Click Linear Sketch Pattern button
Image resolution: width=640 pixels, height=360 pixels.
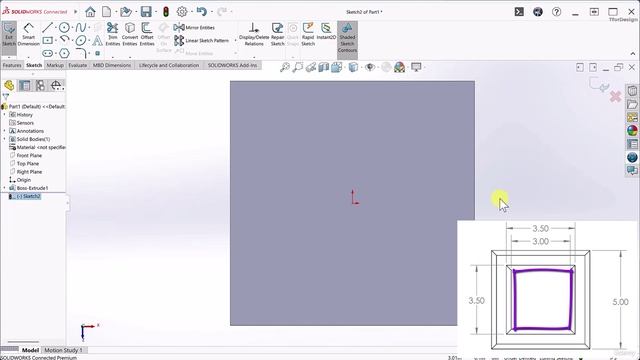(202, 40)
